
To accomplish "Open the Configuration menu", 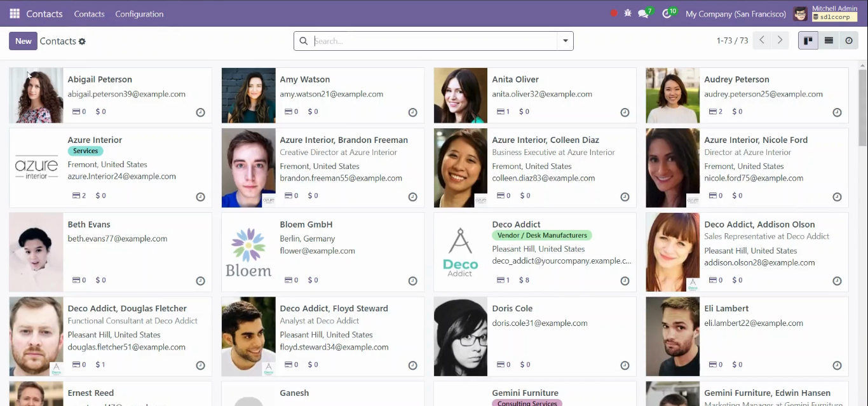I will (139, 13).
